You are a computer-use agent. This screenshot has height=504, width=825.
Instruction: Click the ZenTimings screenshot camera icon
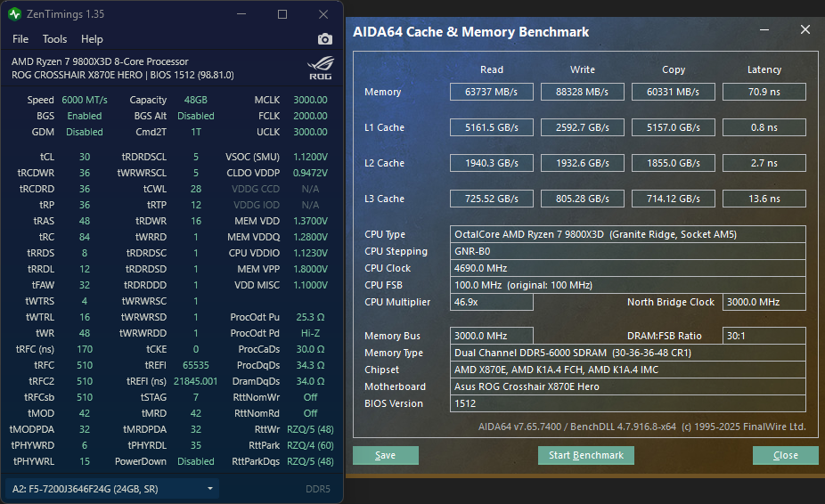[324, 39]
